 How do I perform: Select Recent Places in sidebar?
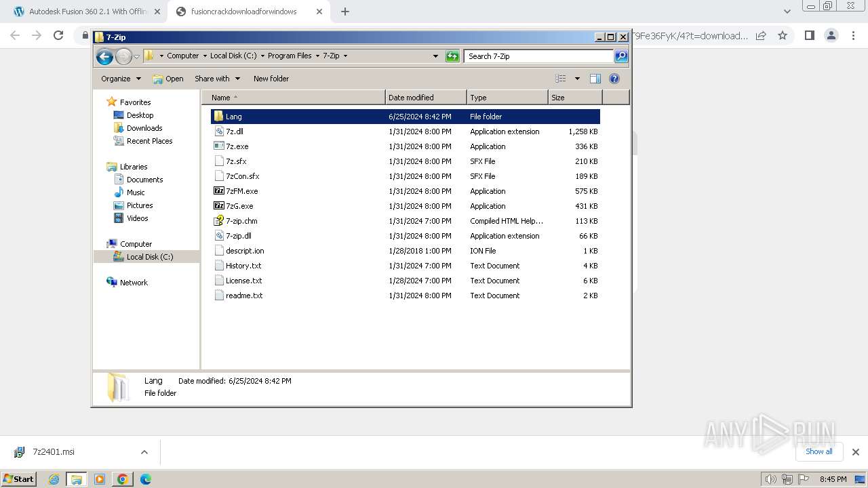coord(149,141)
